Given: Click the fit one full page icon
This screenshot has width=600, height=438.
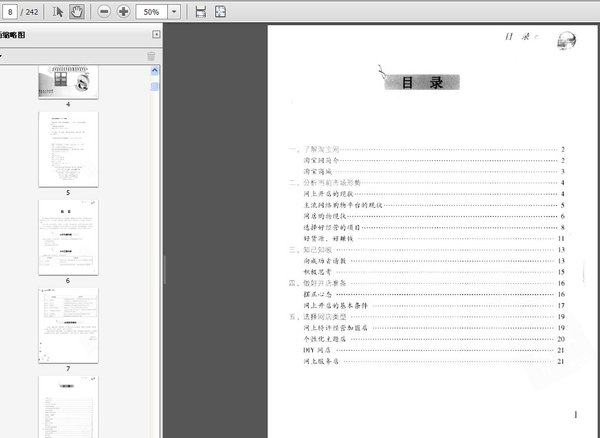Looking at the screenshot, I should coord(220,11).
